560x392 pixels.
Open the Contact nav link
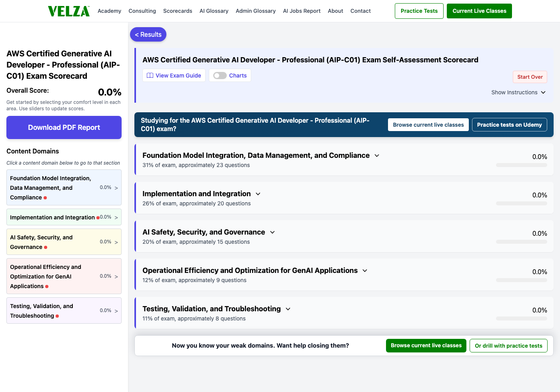(360, 11)
